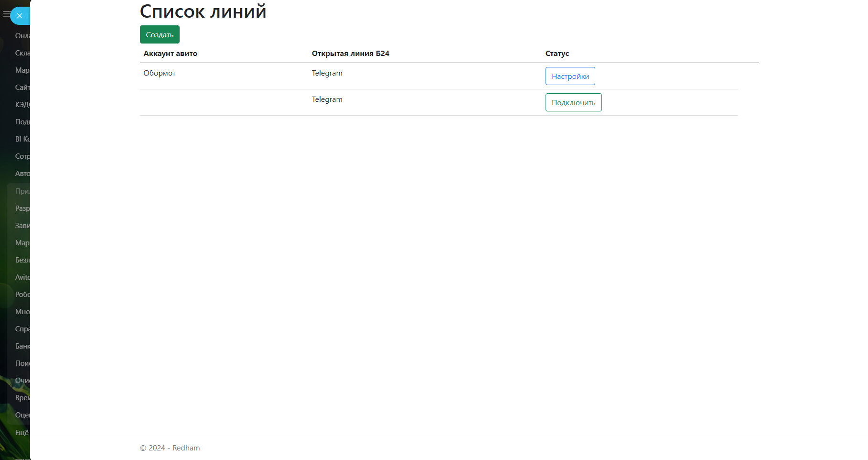
Task: Go to the Сайты item in left menu
Action: tap(22, 88)
